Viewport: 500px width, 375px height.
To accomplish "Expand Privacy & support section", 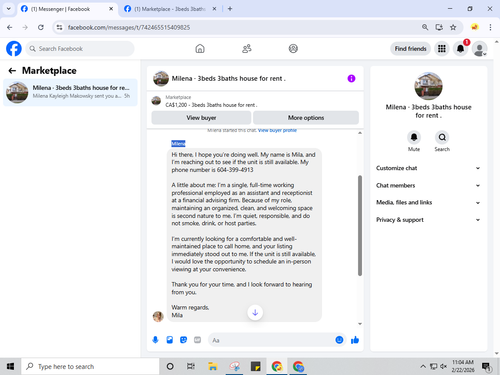I will tap(428, 220).
